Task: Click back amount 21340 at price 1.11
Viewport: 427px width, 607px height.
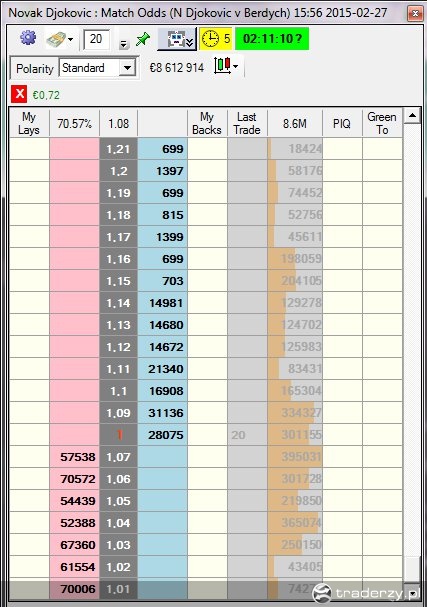Action: pos(163,369)
